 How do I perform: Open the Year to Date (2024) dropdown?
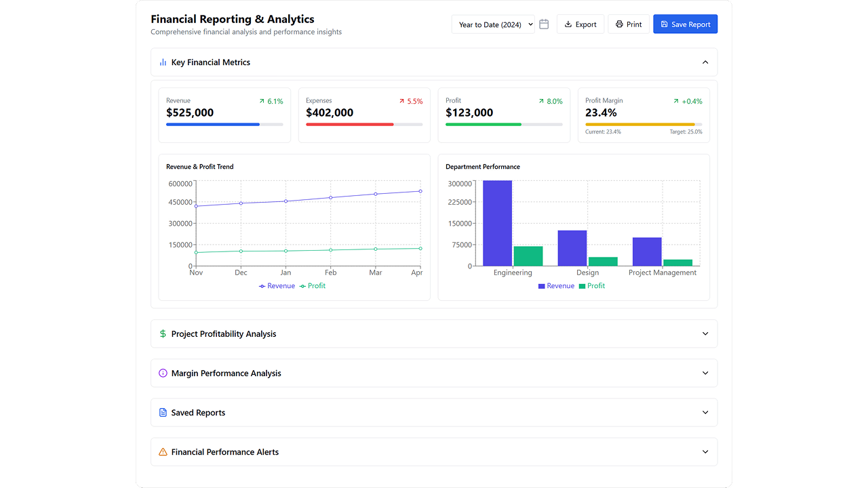click(x=493, y=24)
